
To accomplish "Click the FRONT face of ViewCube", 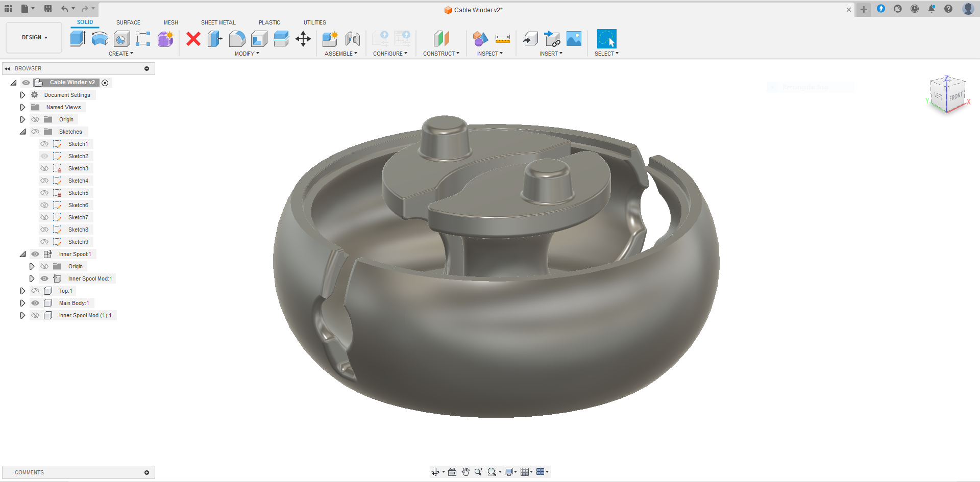I will point(955,96).
